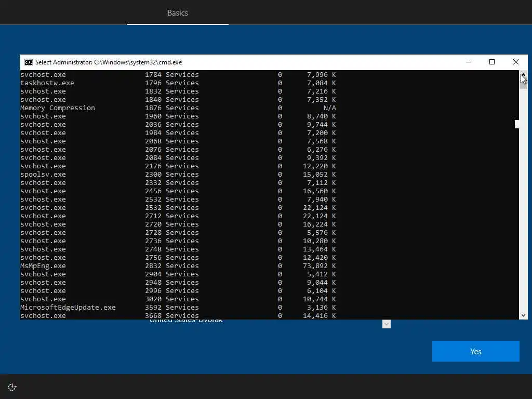Click the scrollbar up arrow in cmd window
Image resolution: width=532 pixels, height=399 pixels.
click(523, 75)
